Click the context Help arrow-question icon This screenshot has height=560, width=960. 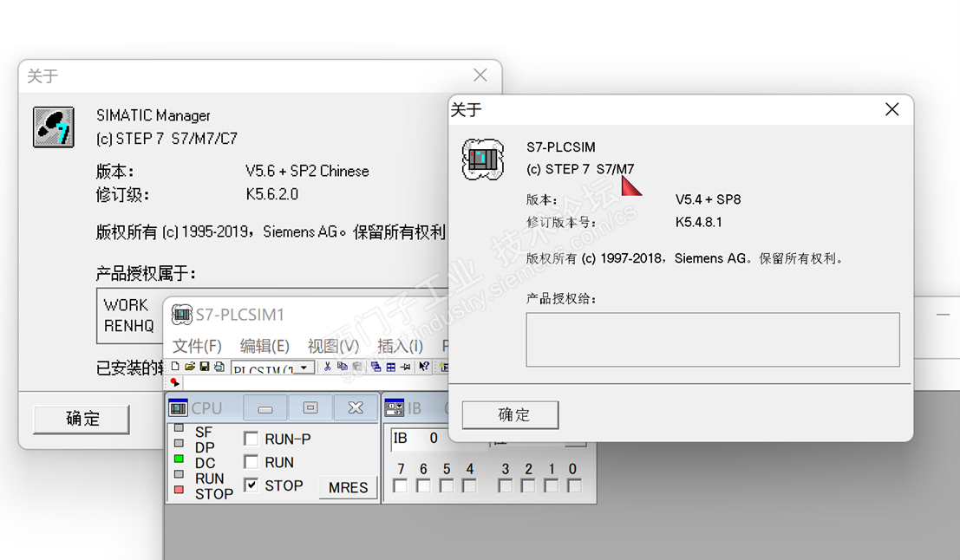[424, 366]
